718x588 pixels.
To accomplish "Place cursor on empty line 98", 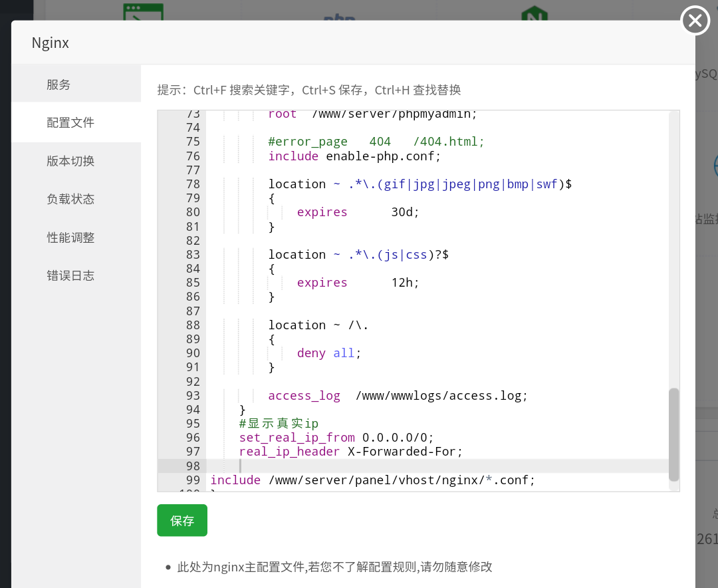I will click(399, 466).
